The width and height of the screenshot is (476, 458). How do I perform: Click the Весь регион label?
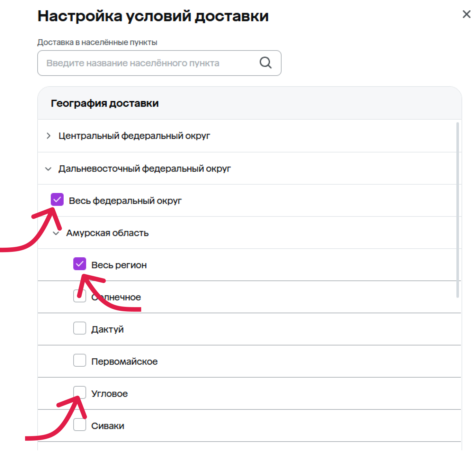click(119, 265)
